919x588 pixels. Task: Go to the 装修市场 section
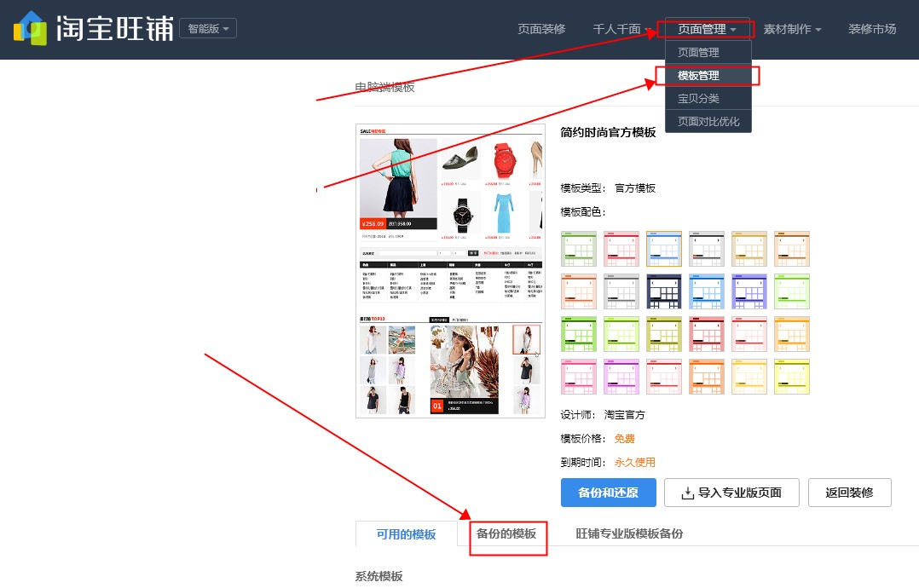coord(871,28)
